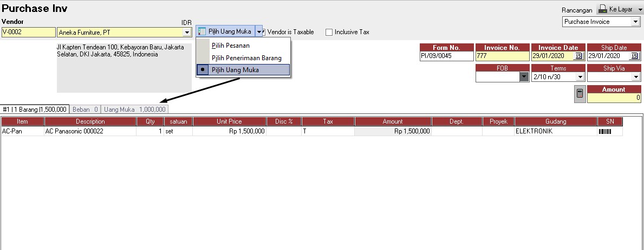Image resolution: width=644 pixels, height=250 pixels.
Task: Open the Purchase Invoice template dropdown
Action: (635, 22)
